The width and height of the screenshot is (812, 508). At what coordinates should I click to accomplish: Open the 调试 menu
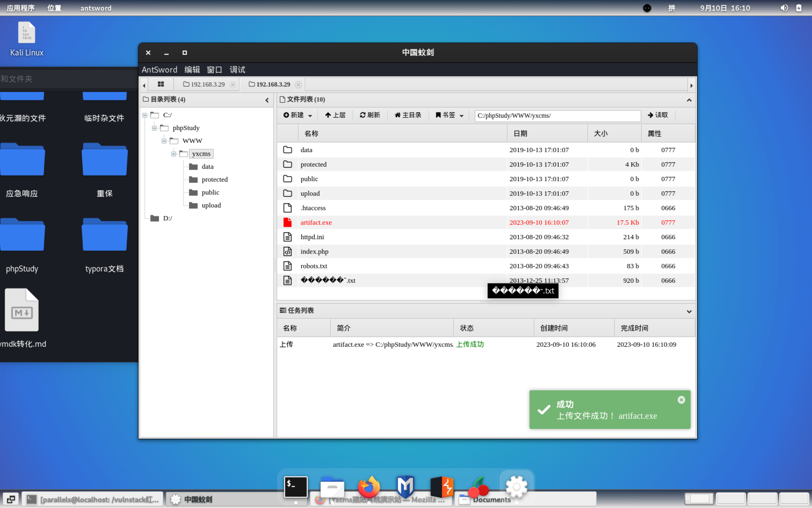pyautogui.click(x=237, y=70)
